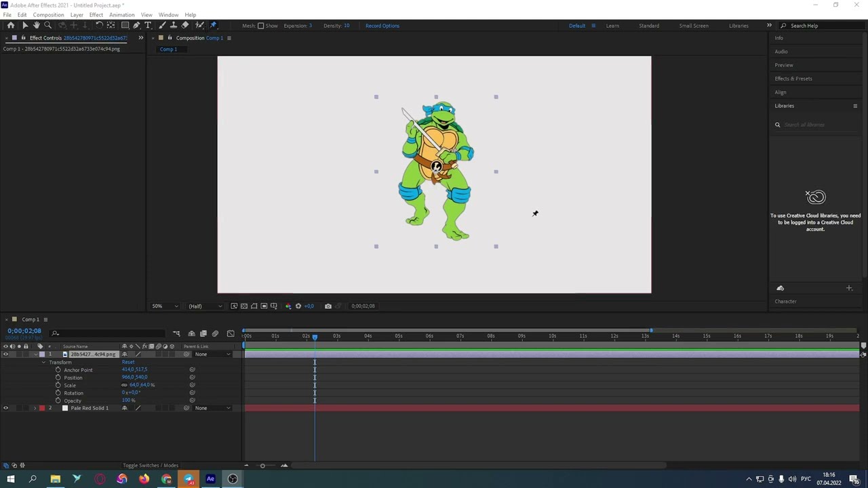
Task: Click the Home icon in toolbar
Action: 11,25
